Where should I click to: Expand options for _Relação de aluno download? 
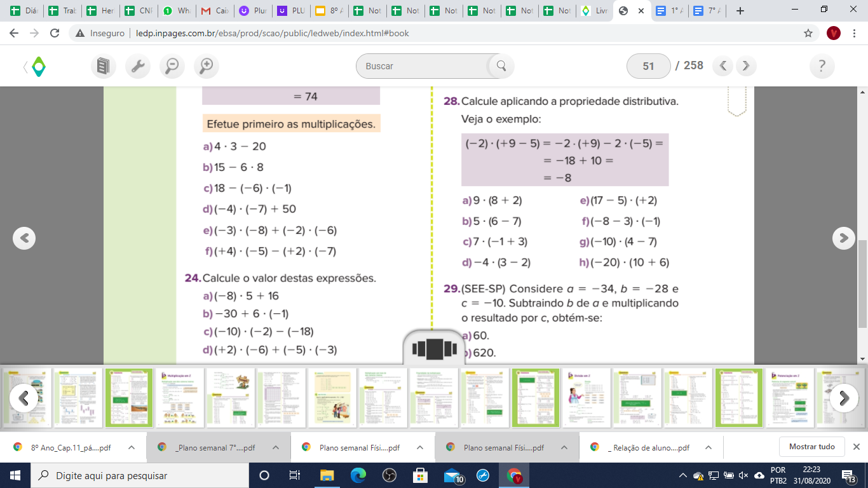709,447
